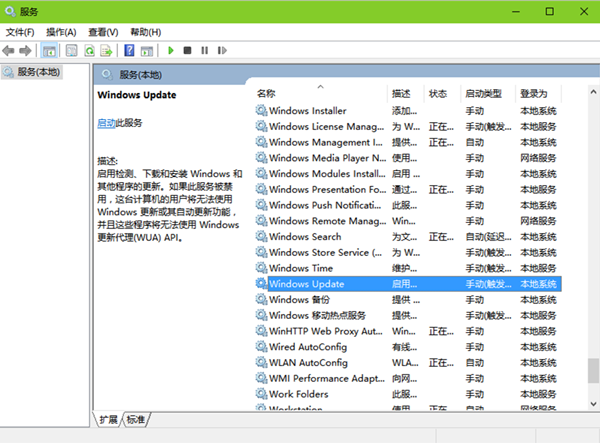Toggle the show/hide console tree icon
The height and width of the screenshot is (443, 600).
tap(49, 50)
